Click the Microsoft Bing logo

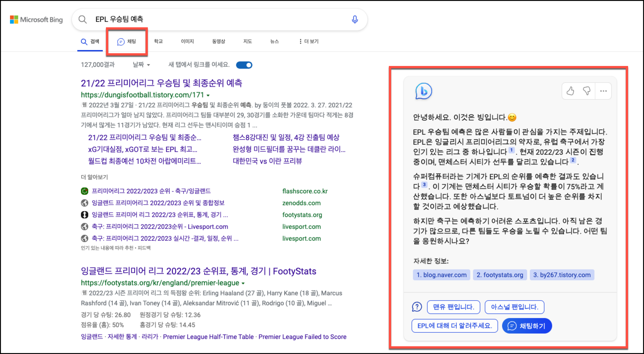(x=36, y=20)
